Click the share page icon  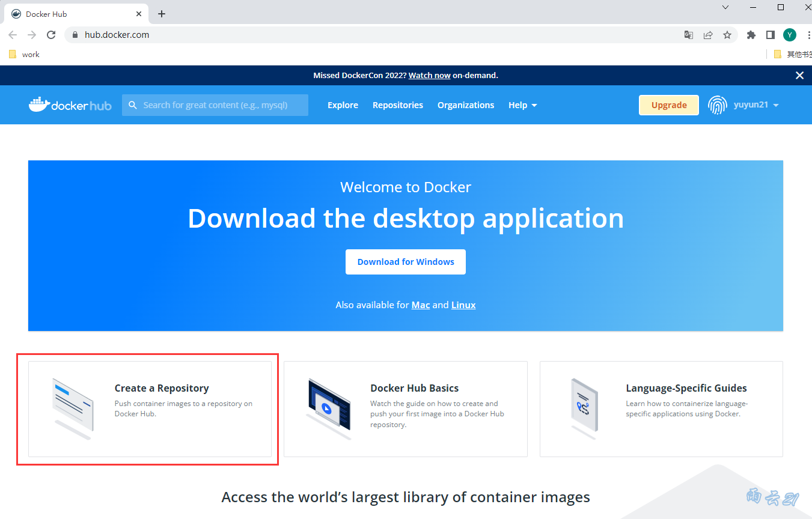click(x=708, y=35)
